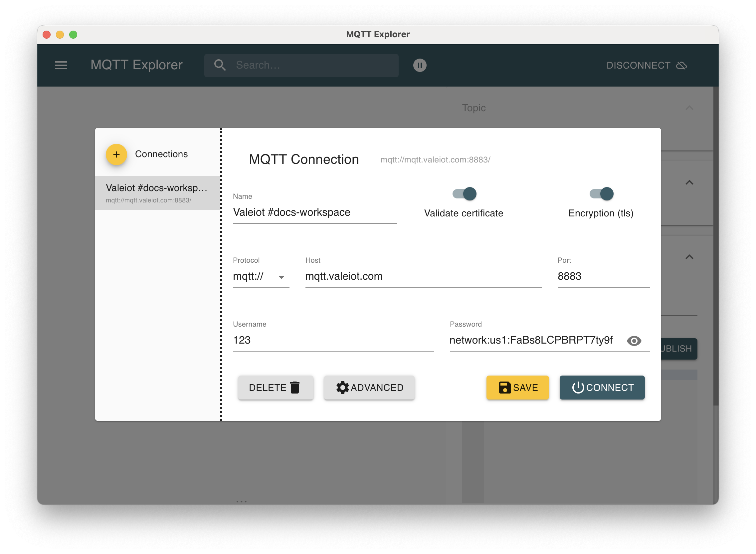Select the Valeiot #docs-workspace connection
Image resolution: width=756 pixels, height=554 pixels.
157,192
